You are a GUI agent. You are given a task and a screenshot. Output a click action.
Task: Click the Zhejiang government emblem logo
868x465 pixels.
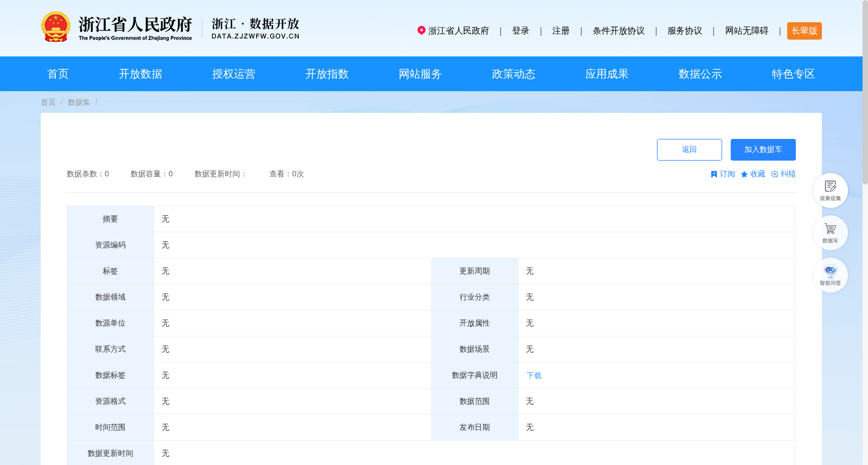(x=55, y=27)
